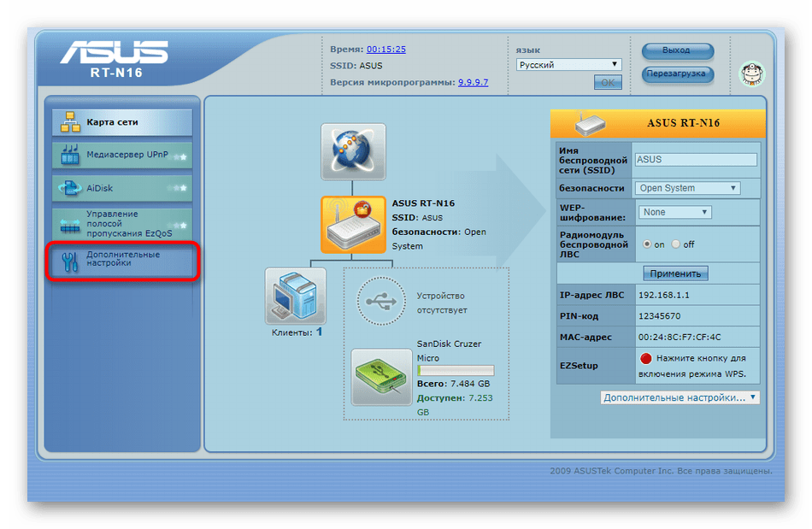Click the AiDisk sidebar icon
This screenshot has height=529, width=812.
point(70,188)
